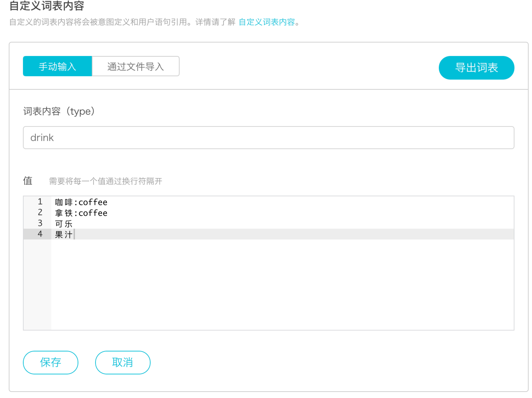Open the blue 自定义词表内容 help link
532x398 pixels.
(267, 22)
